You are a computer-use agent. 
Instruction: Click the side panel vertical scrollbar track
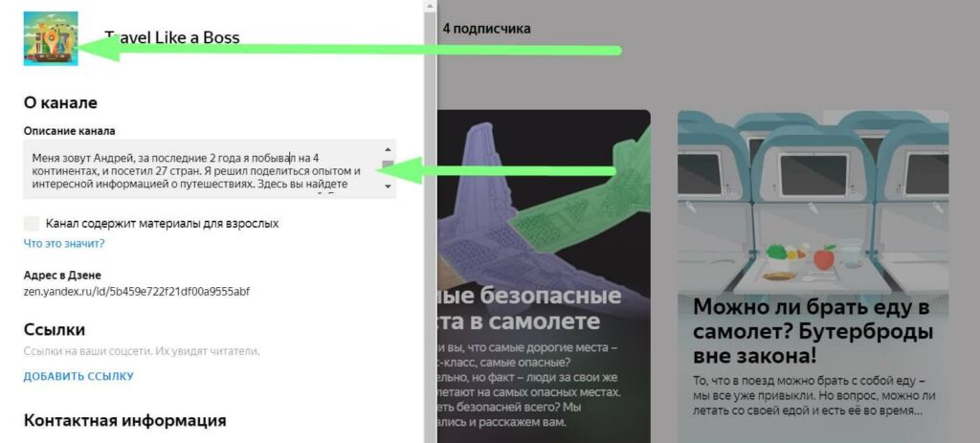pyautogui.click(x=430, y=228)
